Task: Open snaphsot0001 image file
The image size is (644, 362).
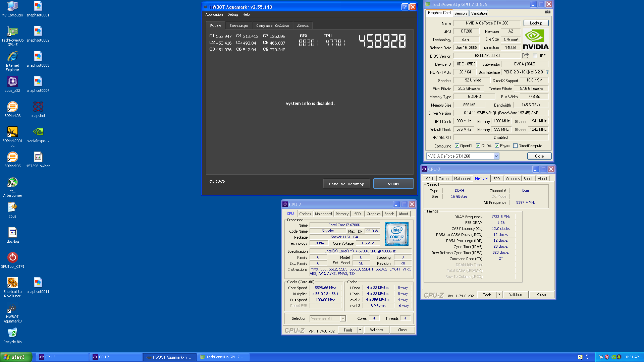Action: coord(38,9)
